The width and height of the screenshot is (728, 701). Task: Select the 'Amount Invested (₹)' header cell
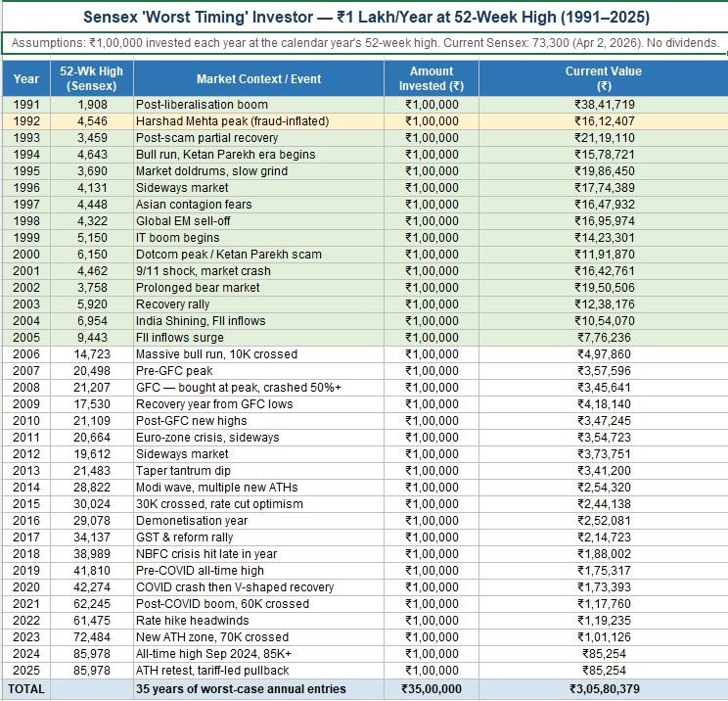pyautogui.click(x=432, y=78)
